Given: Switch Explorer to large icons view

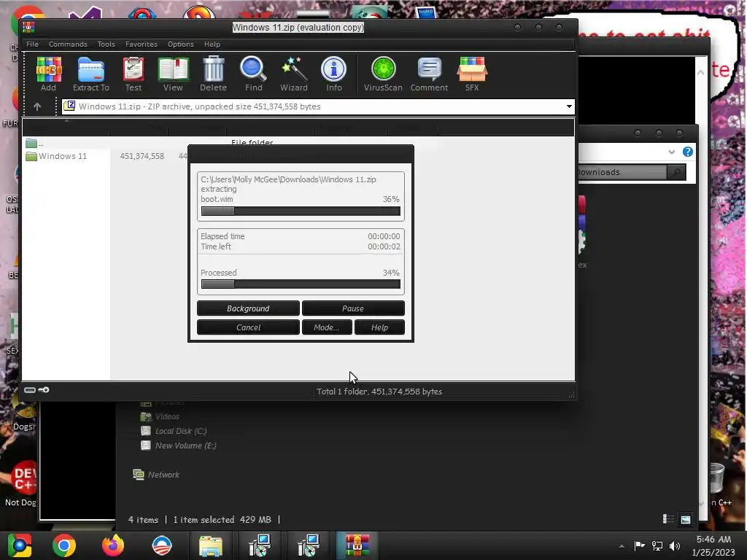Looking at the screenshot, I should pos(686,519).
